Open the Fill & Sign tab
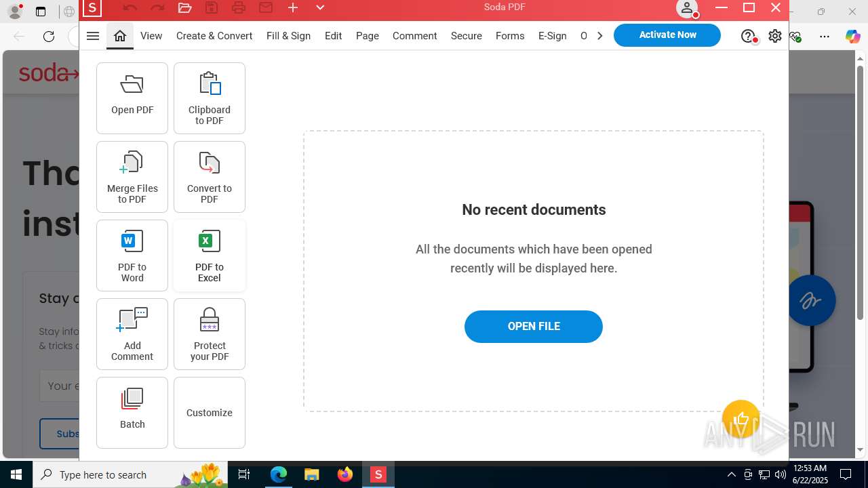The height and width of the screenshot is (488, 868). 288,36
